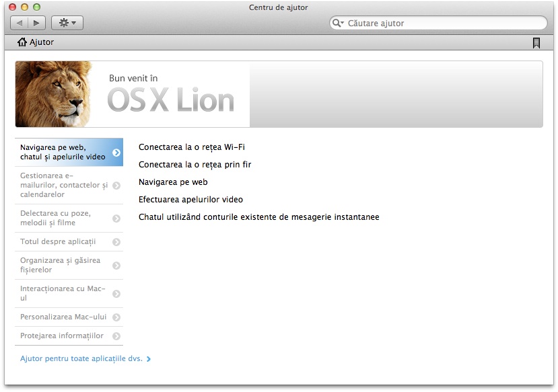The image size is (558, 392).
Task: Open the bookmarks icon
Action: click(536, 42)
